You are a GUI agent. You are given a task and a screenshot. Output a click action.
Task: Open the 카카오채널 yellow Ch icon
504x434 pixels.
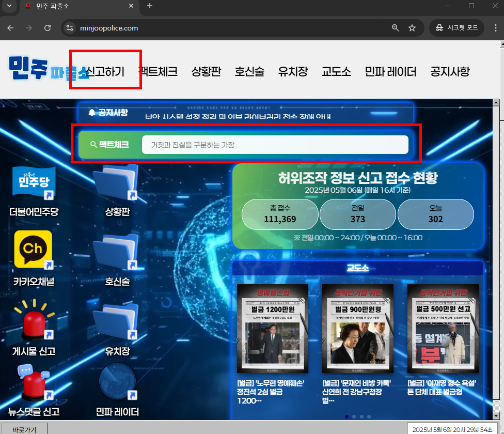coord(32,250)
